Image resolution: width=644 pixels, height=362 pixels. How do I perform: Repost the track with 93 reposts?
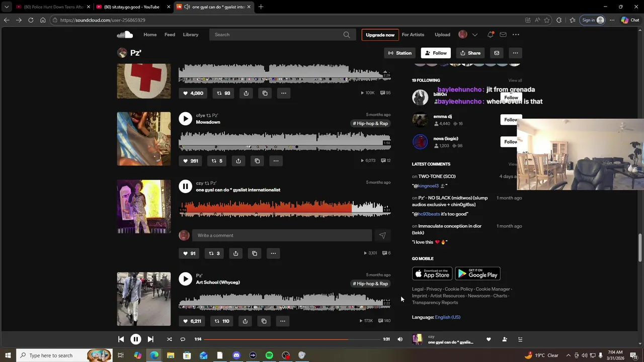(x=223, y=93)
